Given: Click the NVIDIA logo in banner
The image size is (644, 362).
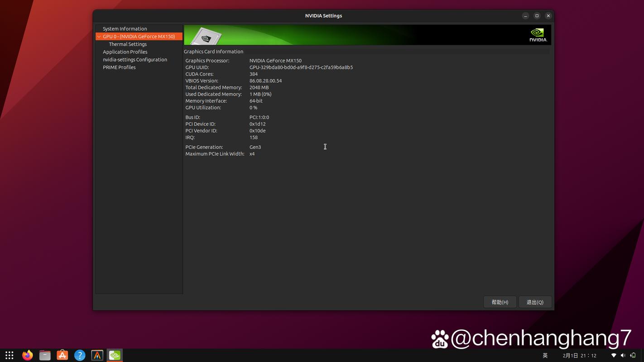Looking at the screenshot, I should coord(538,35).
